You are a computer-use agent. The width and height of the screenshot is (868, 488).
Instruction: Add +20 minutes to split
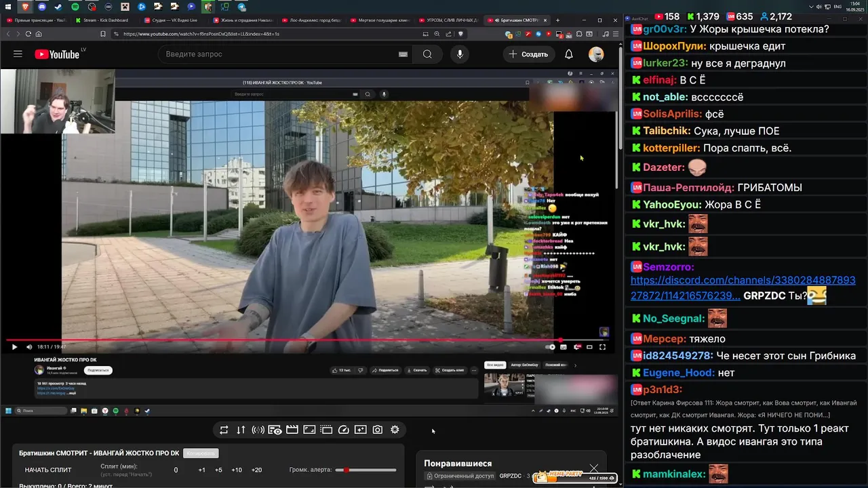pos(256,470)
